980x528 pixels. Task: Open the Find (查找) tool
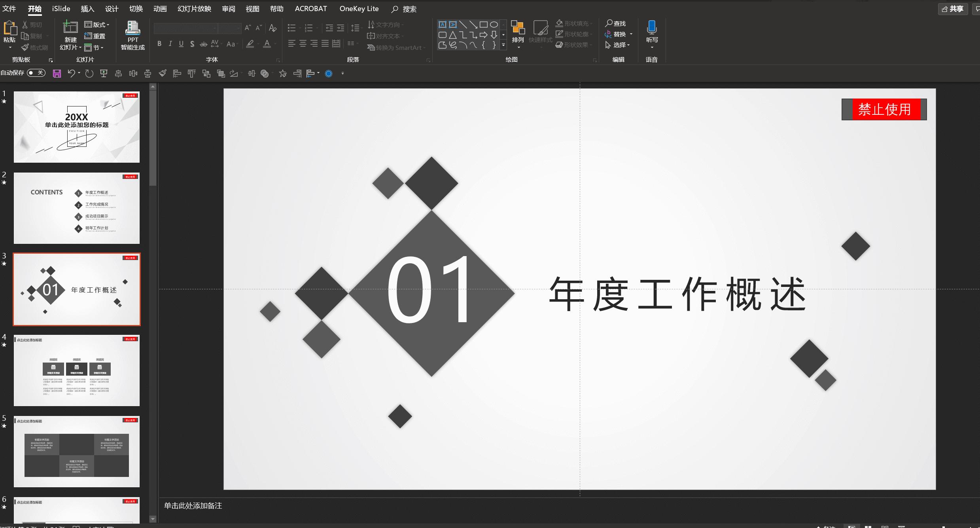(615, 24)
